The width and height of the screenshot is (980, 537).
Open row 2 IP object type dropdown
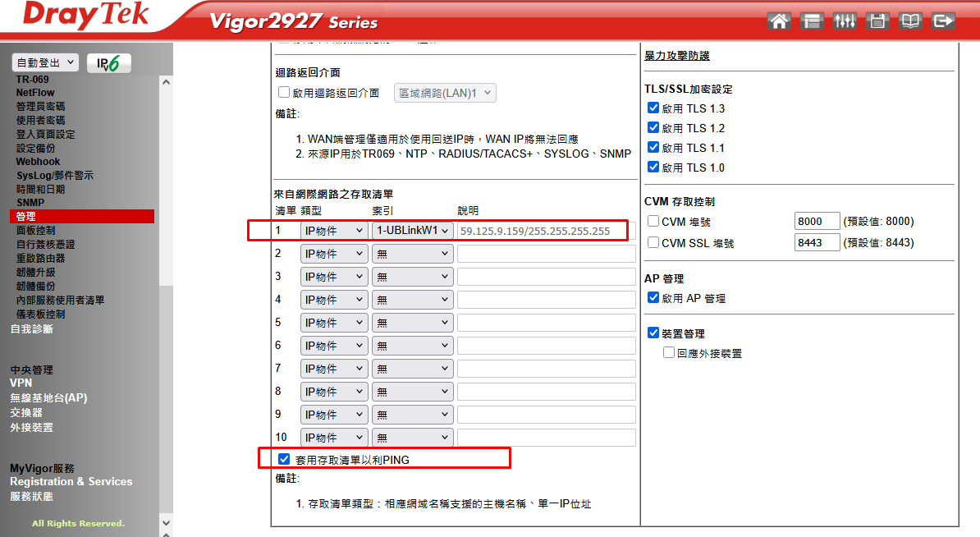[x=333, y=254]
